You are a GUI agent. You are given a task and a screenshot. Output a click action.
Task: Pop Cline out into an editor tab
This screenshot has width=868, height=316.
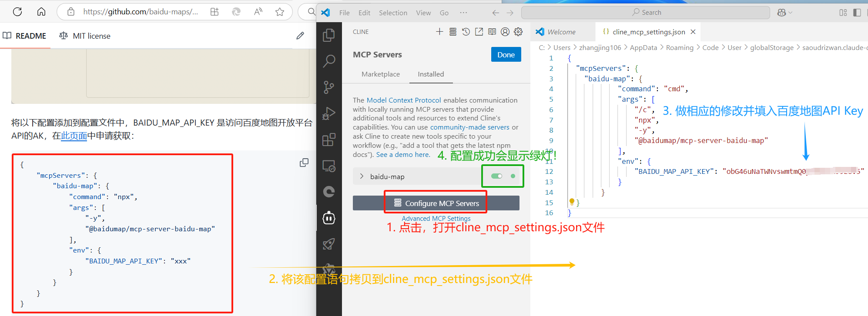tap(479, 31)
